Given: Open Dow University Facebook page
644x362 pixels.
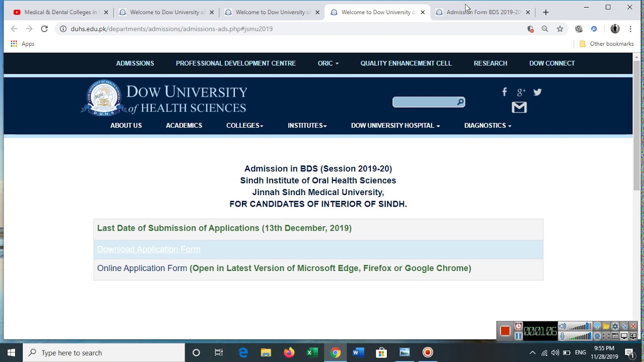Looking at the screenshot, I should point(505,92).
